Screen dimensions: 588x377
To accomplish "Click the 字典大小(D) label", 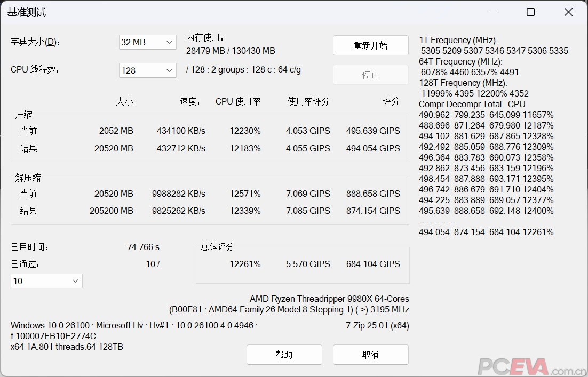I will pos(35,42).
